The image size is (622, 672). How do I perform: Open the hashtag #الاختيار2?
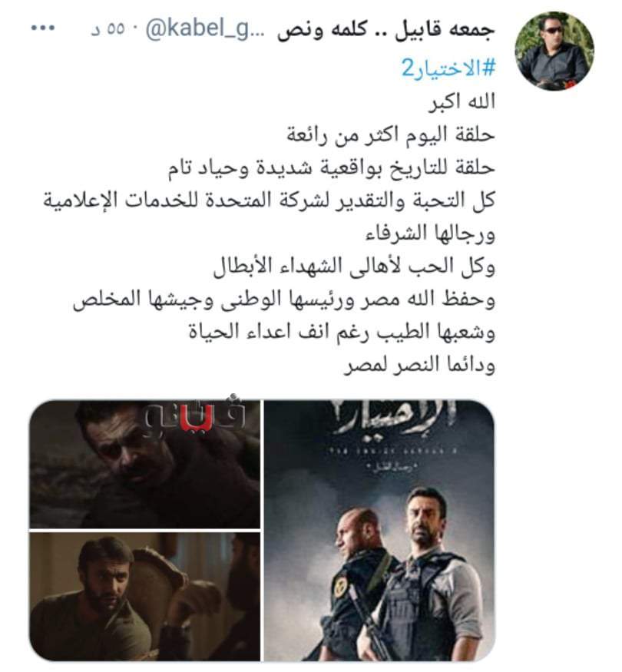(x=448, y=68)
